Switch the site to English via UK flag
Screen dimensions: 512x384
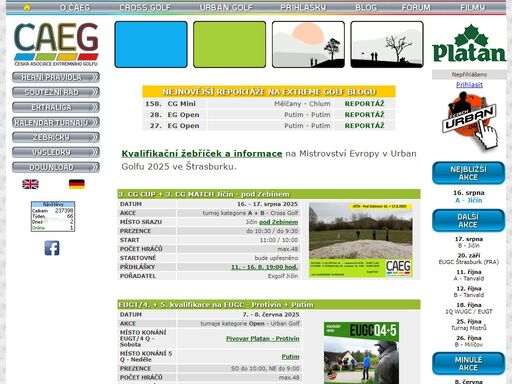(x=30, y=184)
